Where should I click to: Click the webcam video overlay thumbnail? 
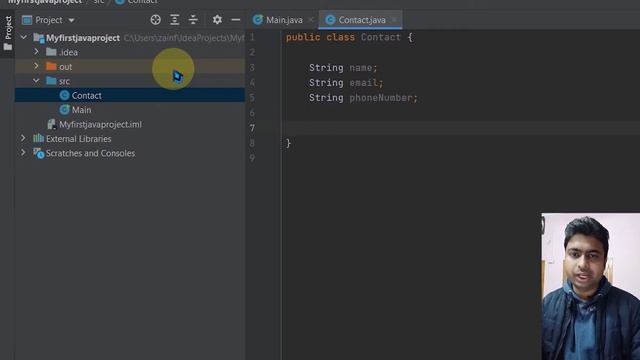click(x=591, y=287)
